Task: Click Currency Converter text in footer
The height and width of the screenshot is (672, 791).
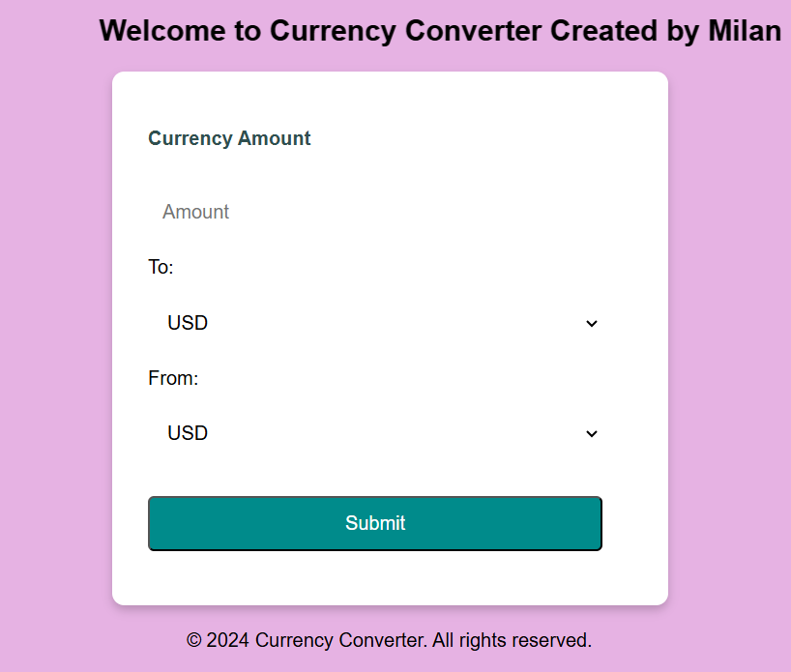Action: [341, 640]
